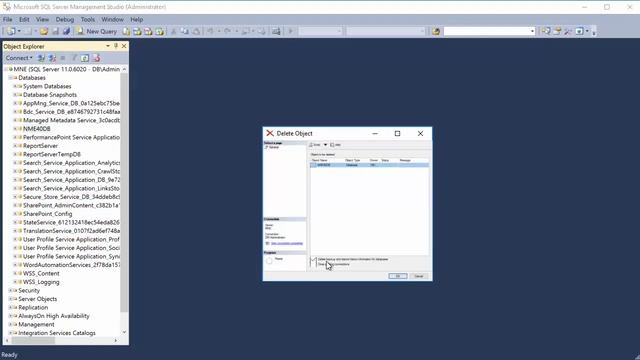Select the NME40DB database
This screenshot has height=360, width=640.
(37, 129)
